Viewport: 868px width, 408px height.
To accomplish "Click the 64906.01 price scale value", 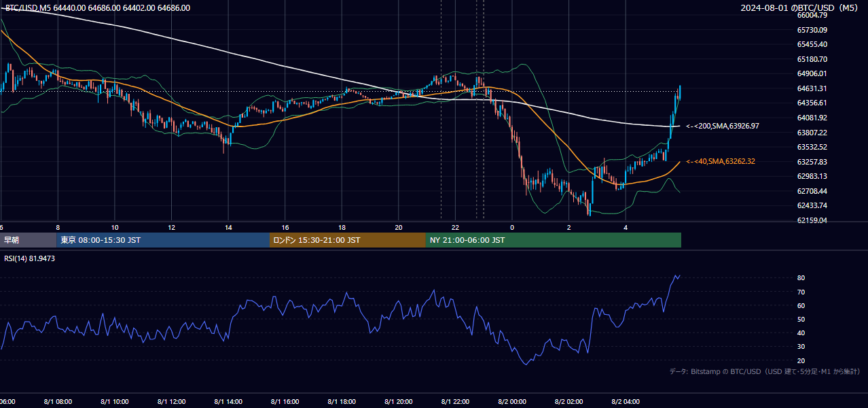I will coord(812,73).
